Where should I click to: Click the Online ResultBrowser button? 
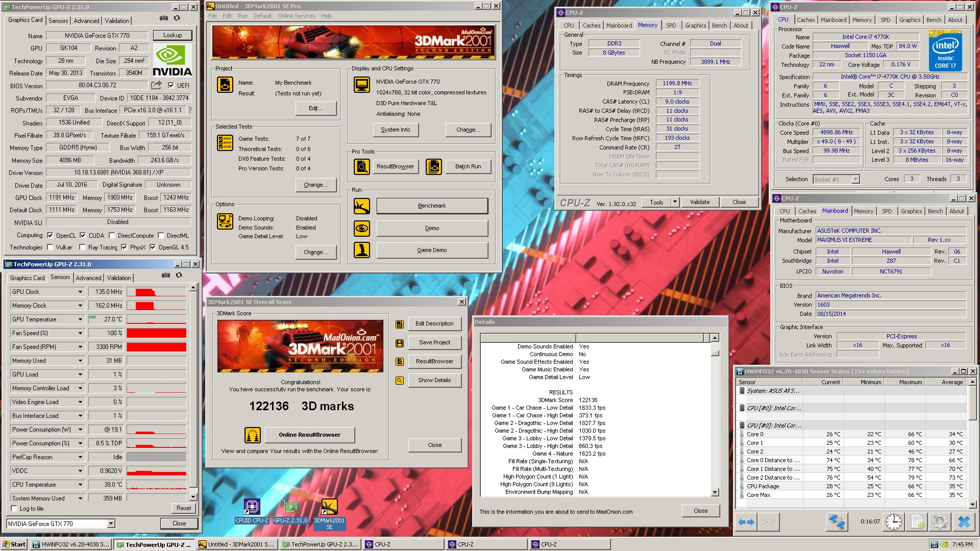[x=309, y=435]
